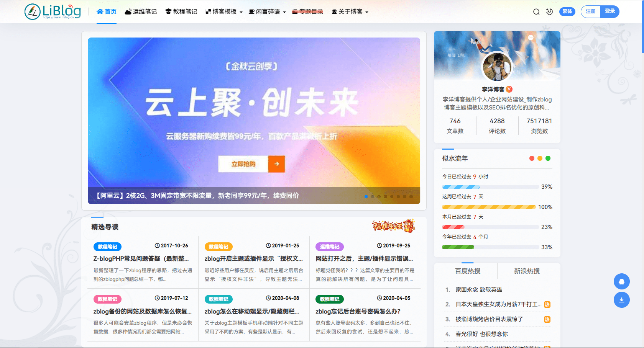Click the 登录 login button
The width and height of the screenshot is (644, 348).
tap(610, 11)
